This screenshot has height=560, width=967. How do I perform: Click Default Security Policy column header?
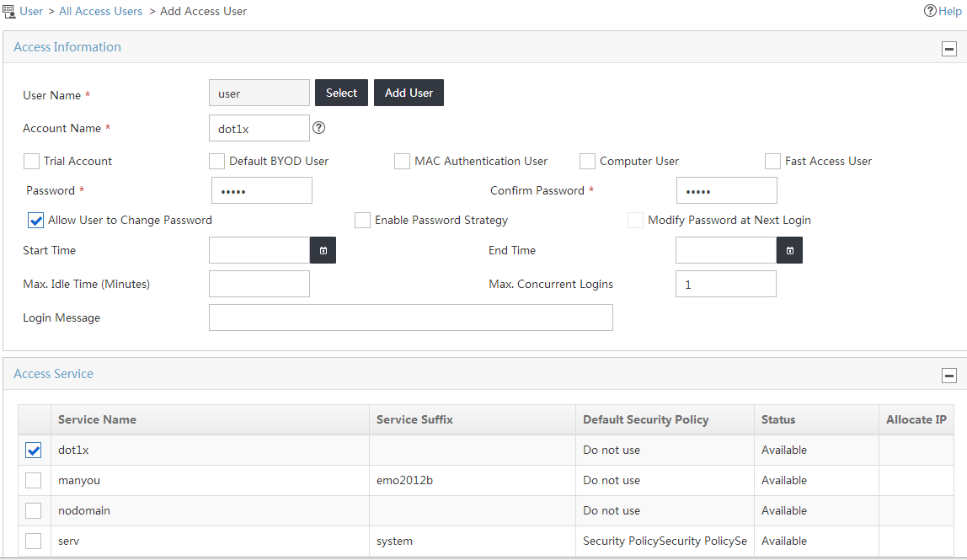(665, 420)
